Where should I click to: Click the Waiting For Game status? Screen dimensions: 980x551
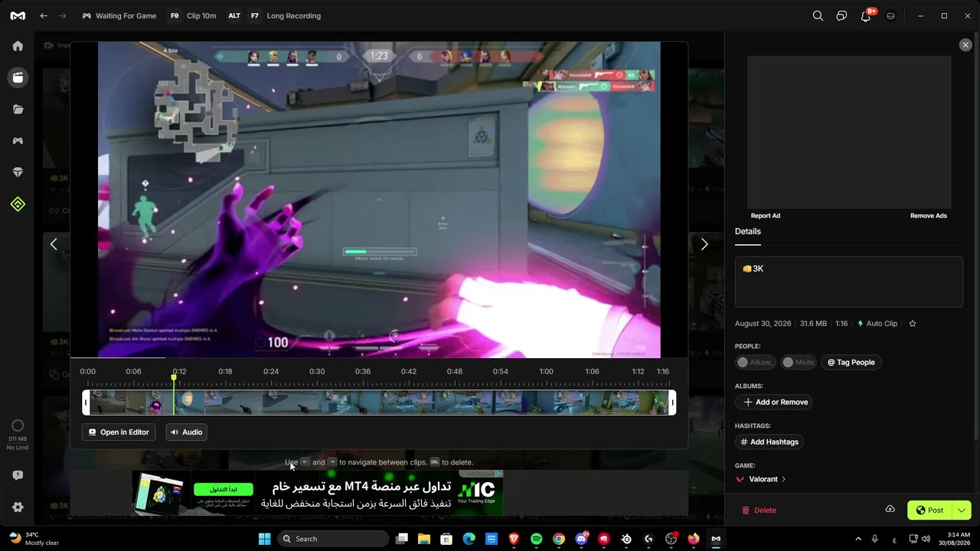119,16
